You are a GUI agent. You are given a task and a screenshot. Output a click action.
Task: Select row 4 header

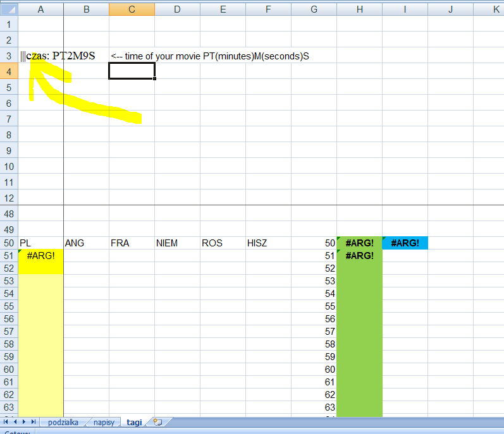coord(9,71)
